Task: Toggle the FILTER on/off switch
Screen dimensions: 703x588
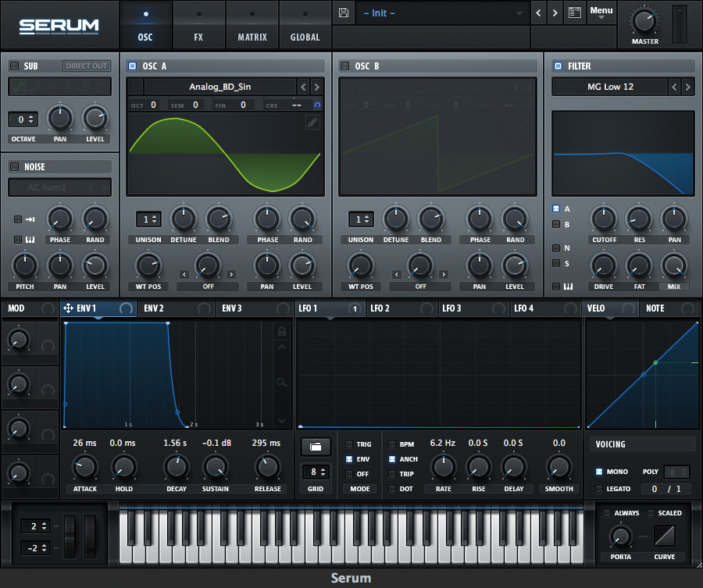Action: pyautogui.click(x=558, y=66)
